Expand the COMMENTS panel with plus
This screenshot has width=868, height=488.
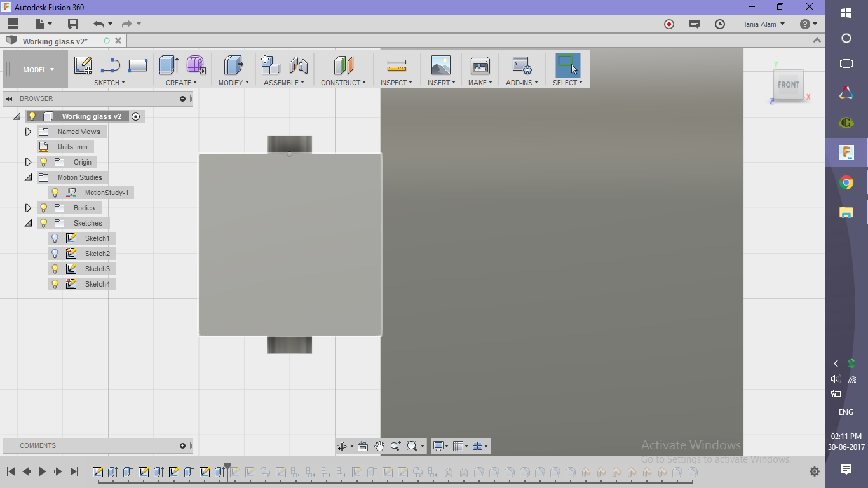pyautogui.click(x=183, y=445)
